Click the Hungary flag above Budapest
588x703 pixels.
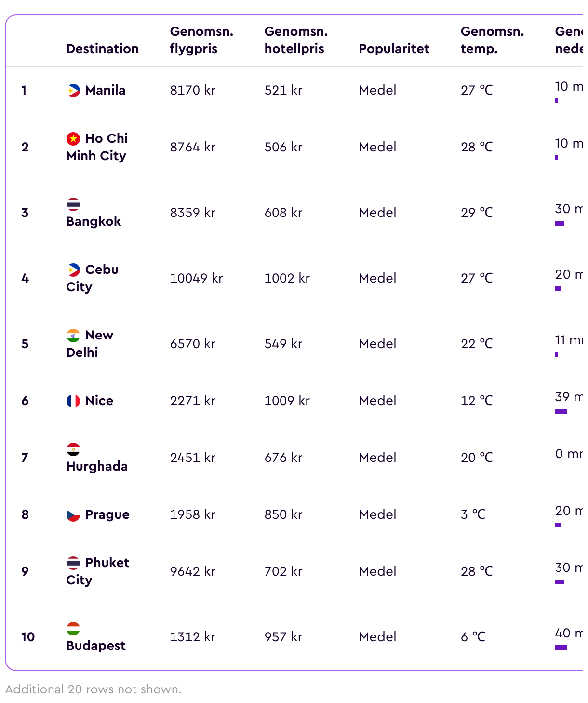tap(73, 628)
